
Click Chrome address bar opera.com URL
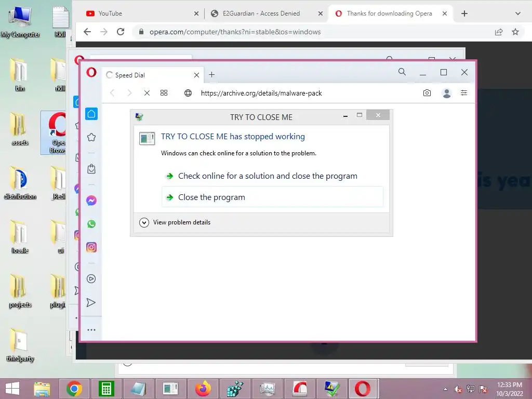click(x=235, y=32)
